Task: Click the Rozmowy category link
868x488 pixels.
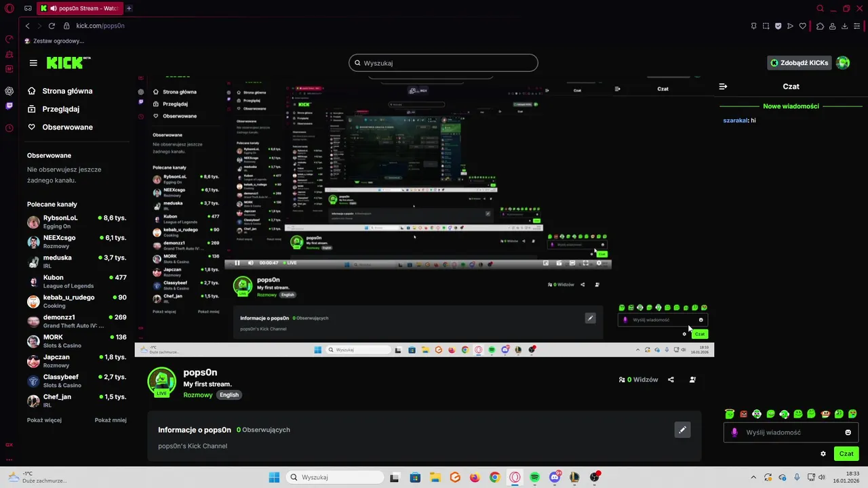Action: (x=198, y=395)
